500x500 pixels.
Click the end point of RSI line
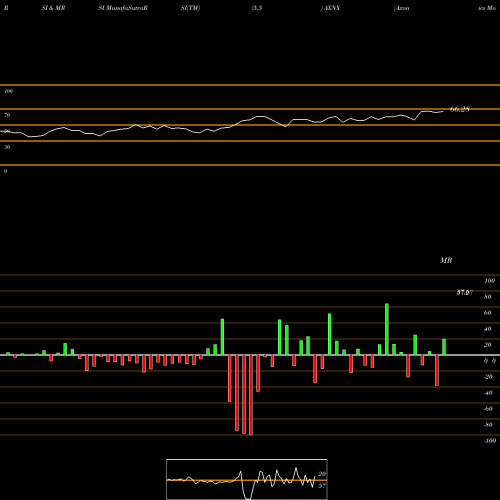(x=443, y=111)
